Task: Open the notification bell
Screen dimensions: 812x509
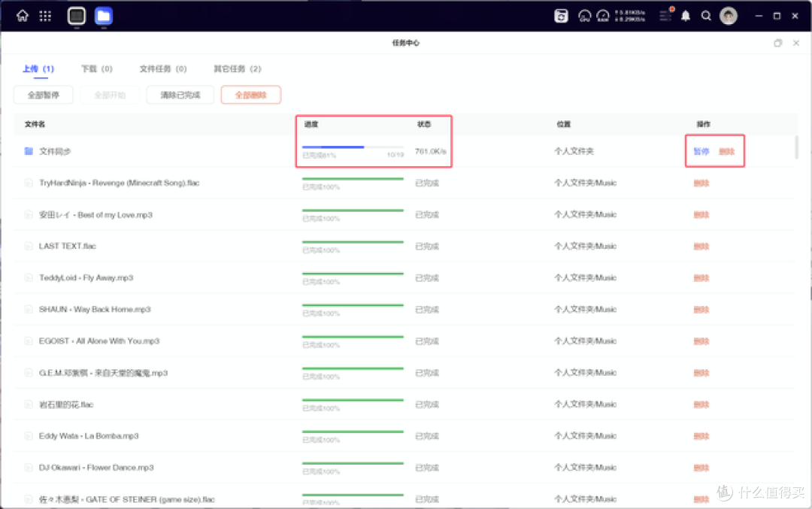Action: click(x=686, y=16)
